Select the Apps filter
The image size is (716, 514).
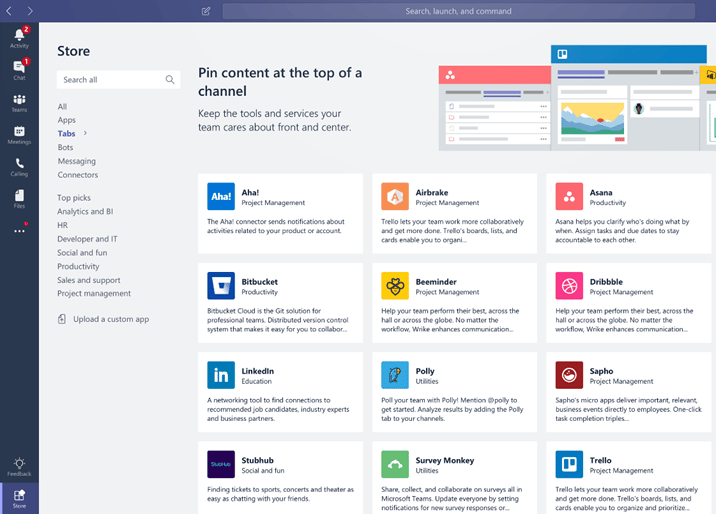pos(67,120)
